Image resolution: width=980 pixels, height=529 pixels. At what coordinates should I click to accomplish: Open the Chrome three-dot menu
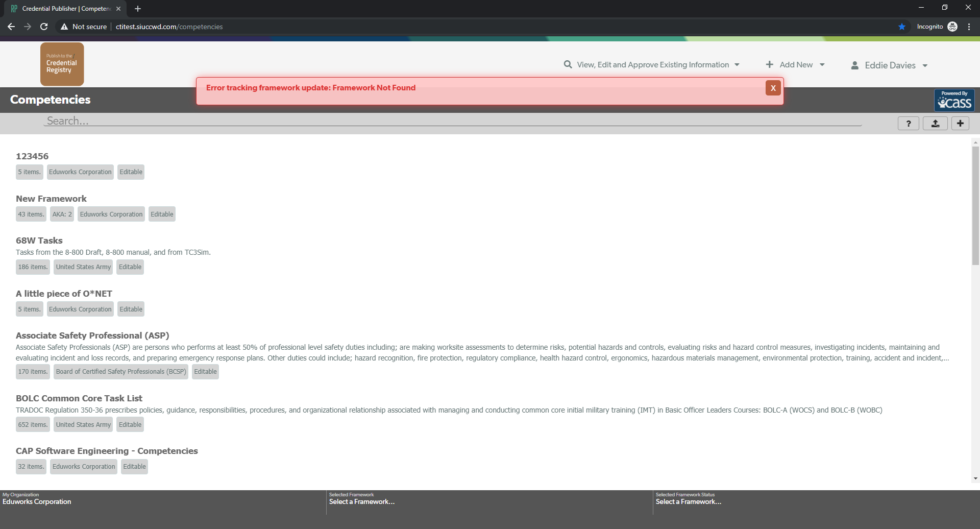click(969, 27)
